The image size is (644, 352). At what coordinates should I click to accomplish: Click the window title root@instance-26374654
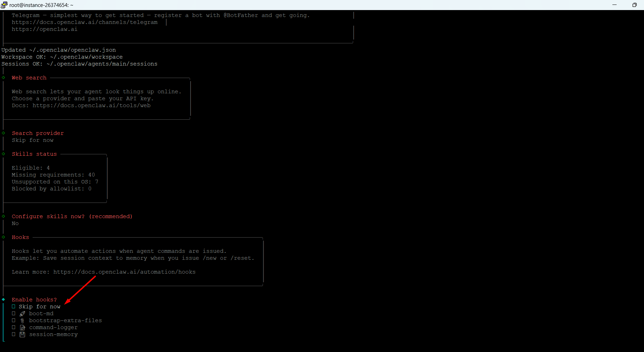click(x=41, y=5)
